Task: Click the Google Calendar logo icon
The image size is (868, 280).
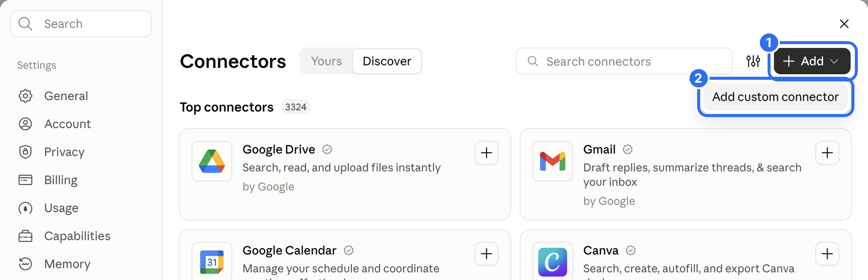Action: click(212, 262)
